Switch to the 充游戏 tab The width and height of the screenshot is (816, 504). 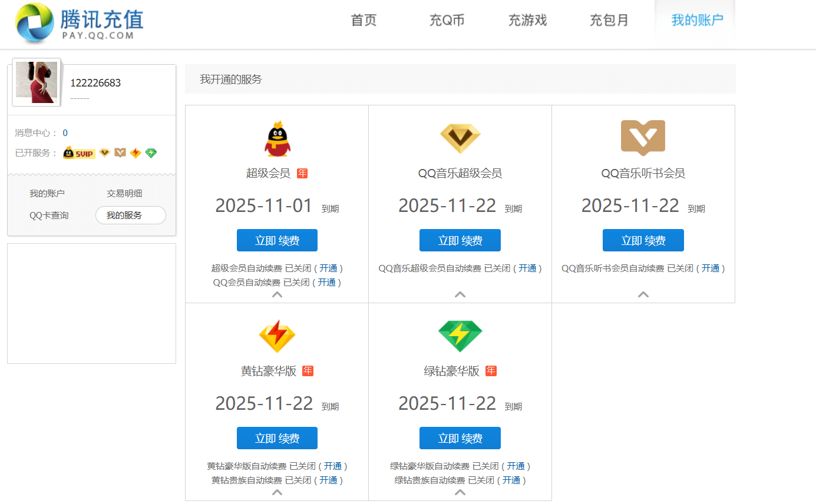(x=528, y=21)
